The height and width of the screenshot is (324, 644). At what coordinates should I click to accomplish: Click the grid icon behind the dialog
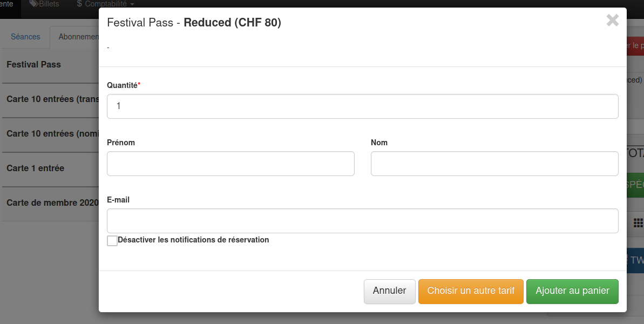coord(638,222)
